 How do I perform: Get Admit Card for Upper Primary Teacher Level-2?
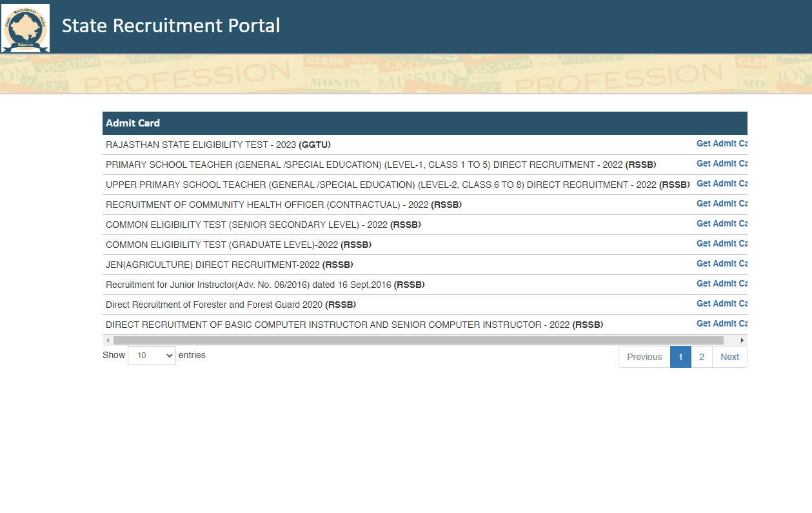pos(721,184)
